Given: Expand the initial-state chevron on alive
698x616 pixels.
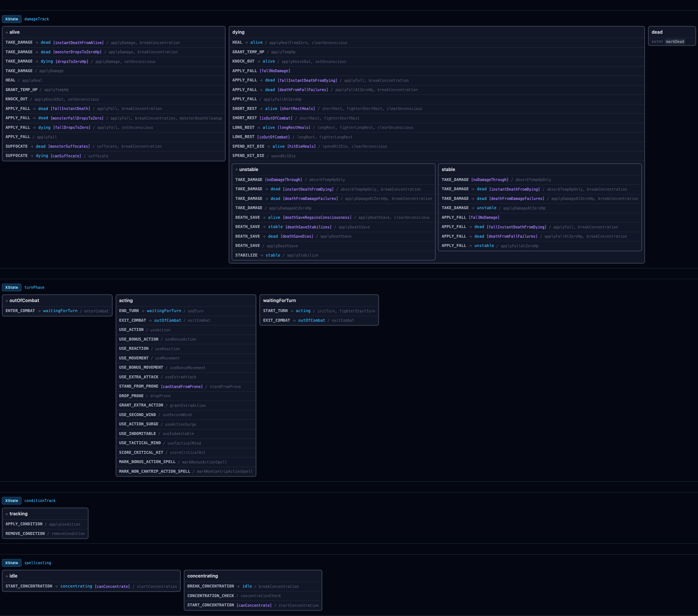Looking at the screenshot, I should click(6, 32).
